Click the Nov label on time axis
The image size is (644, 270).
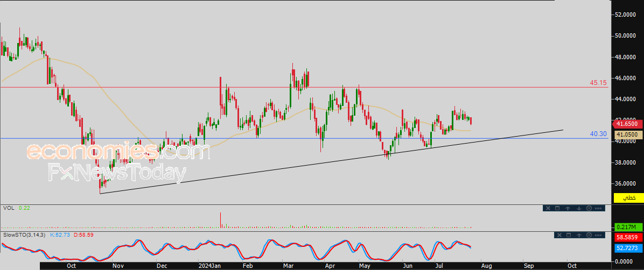[x=118, y=266]
